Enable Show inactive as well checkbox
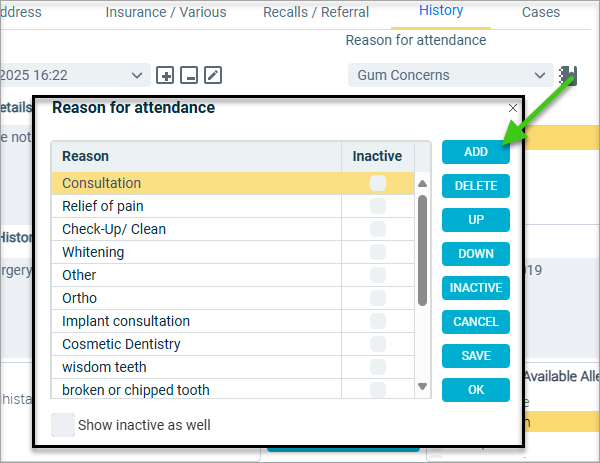The height and width of the screenshot is (463, 600). click(63, 425)
